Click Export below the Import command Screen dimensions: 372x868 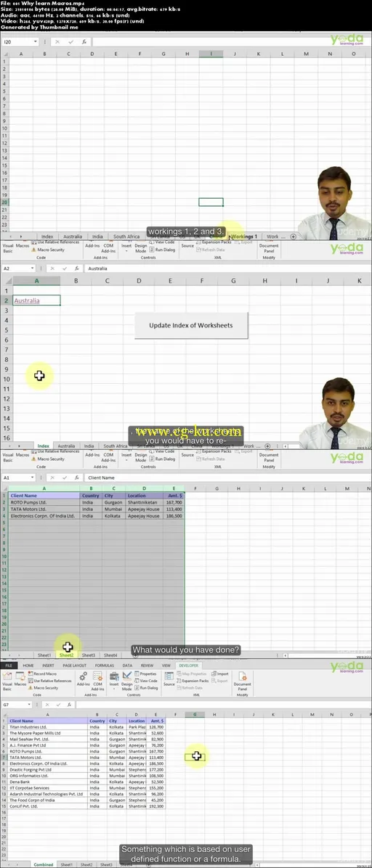click(x=220, y=681)
